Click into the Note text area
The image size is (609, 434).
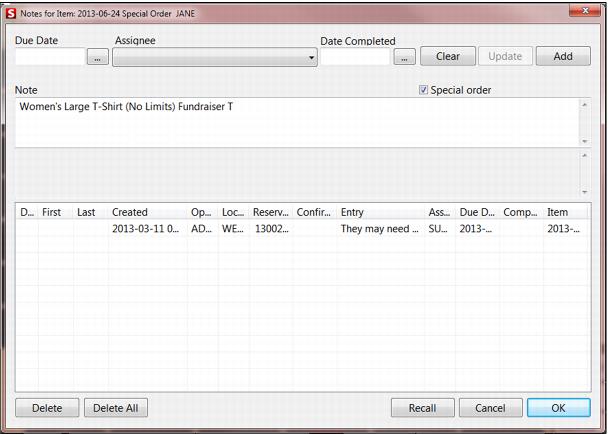pos(298,122)
